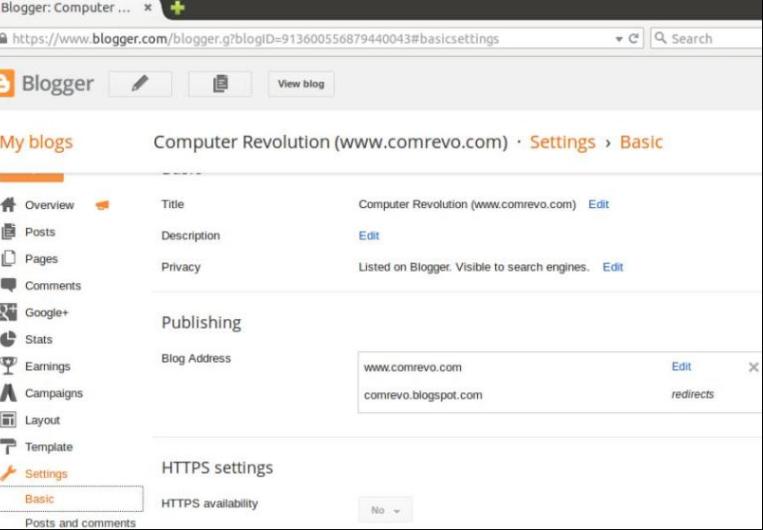
Task: Click the Template paint roller icon
Action: 8,446
